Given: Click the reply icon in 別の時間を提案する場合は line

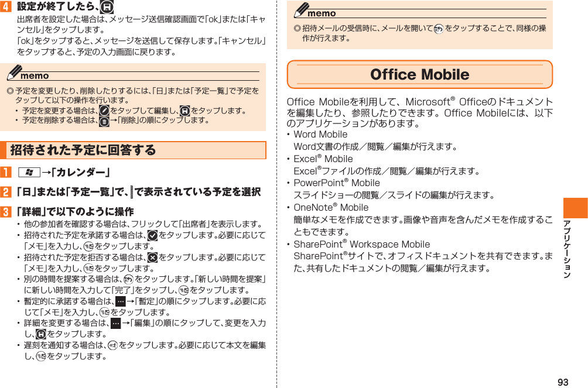Looking at the screenshot, I should [x=129, y=279].
